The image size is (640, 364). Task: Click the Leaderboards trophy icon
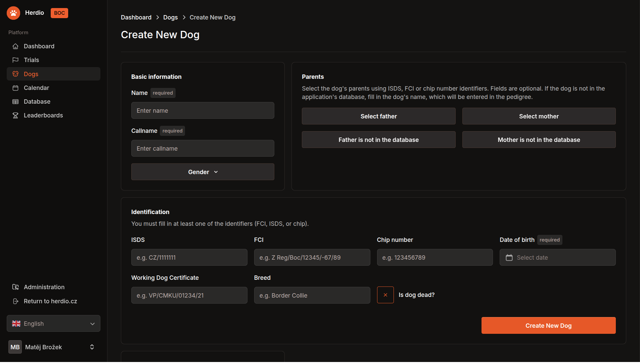coord(15,115)
